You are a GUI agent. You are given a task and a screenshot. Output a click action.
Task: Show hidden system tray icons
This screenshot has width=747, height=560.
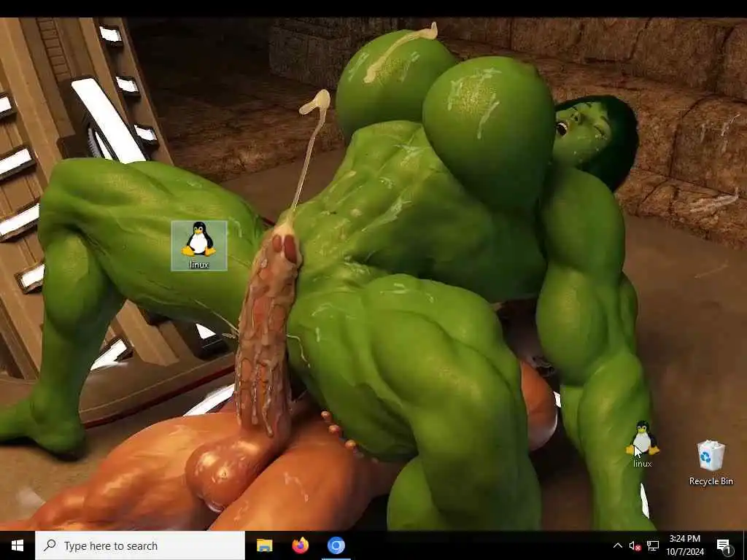[x=617, y=545]
